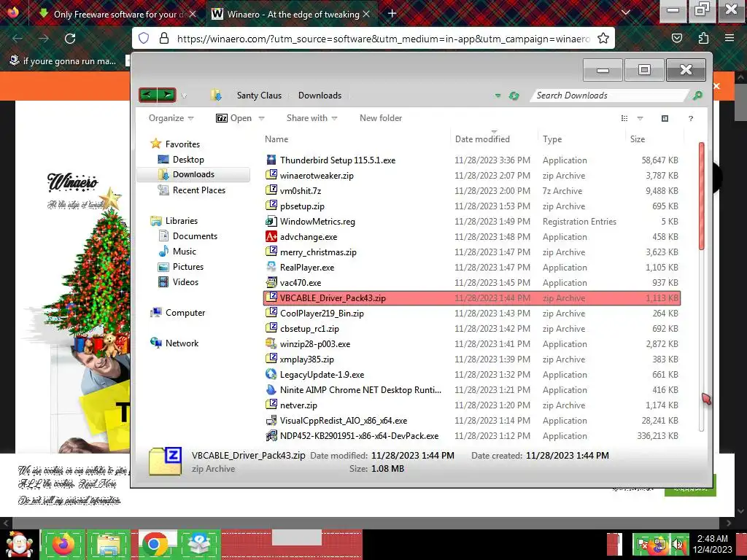This screenshot has width=747, height=560.
Task: Select winaerotweaker.zip file icon
Action: 271,175
